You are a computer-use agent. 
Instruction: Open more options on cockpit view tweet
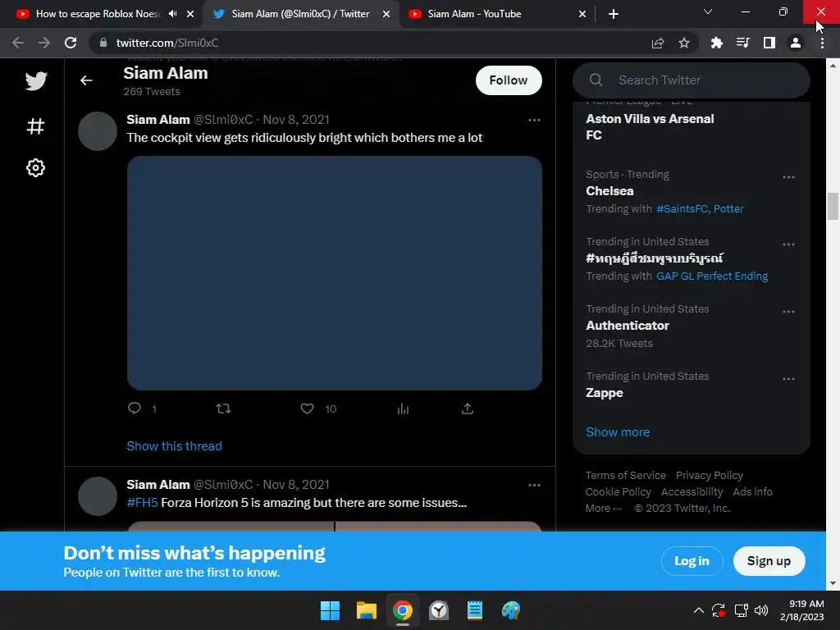(x=534, y=120)
